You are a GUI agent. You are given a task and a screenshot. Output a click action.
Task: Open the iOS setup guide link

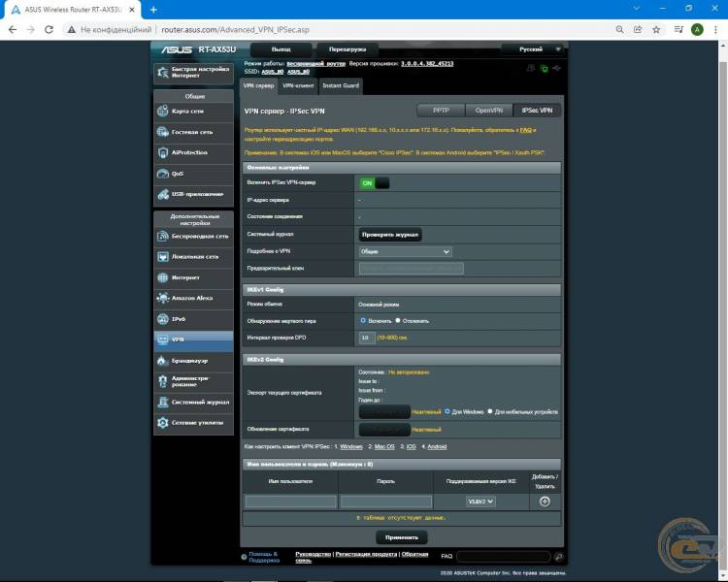point(412,447)
